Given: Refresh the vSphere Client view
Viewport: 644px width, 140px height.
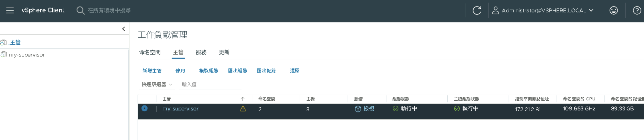Looking at the screenshot, I should point(477,10).
